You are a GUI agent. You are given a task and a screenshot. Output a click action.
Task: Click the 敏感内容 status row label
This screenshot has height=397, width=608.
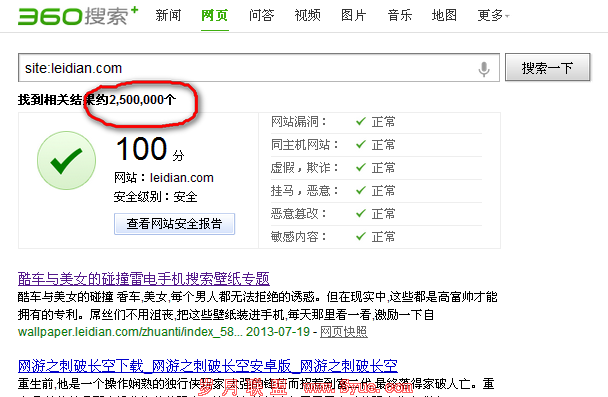[x=299, y=236]
